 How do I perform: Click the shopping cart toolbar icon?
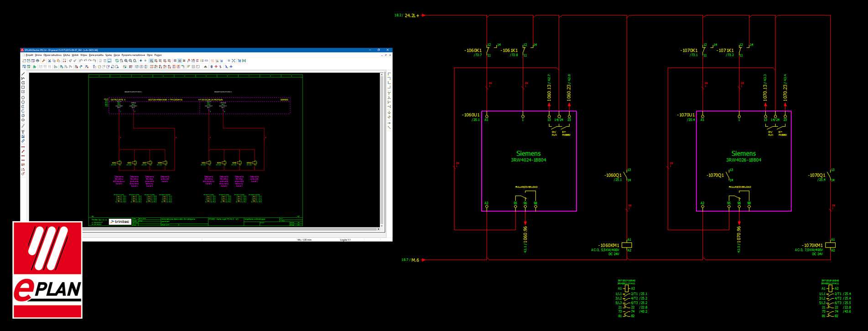[239, 61]
